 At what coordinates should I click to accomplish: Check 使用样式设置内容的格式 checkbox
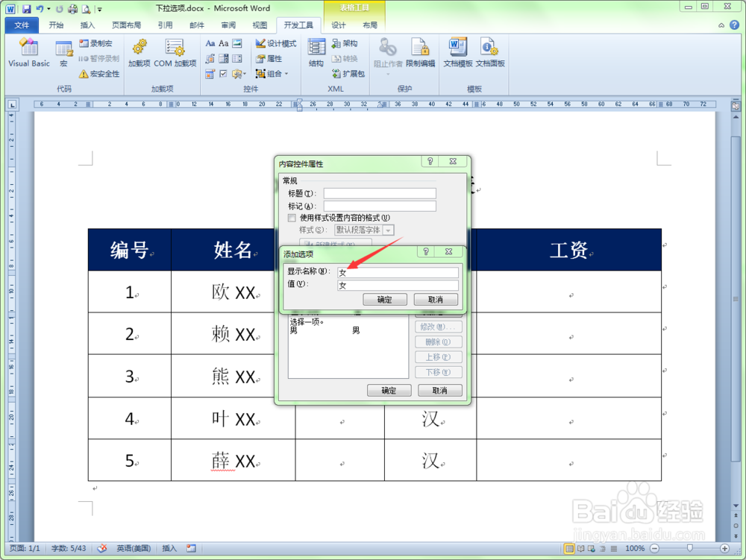coord(292,218)
